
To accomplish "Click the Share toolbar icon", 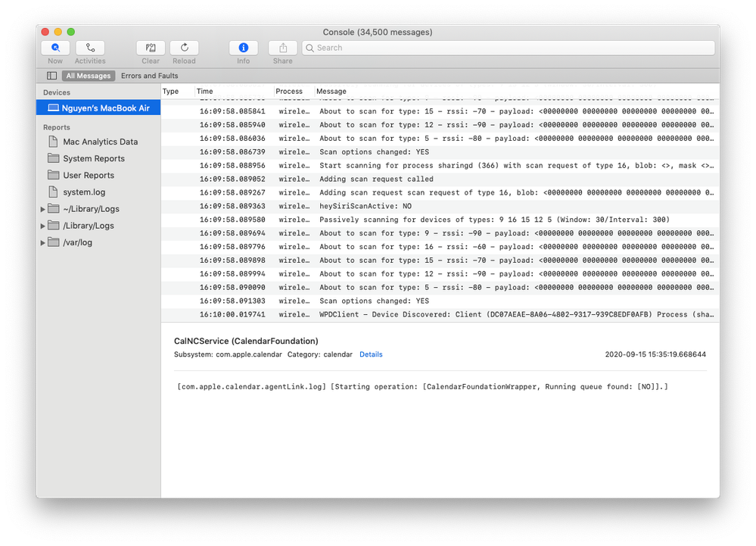I will [283, 48].
